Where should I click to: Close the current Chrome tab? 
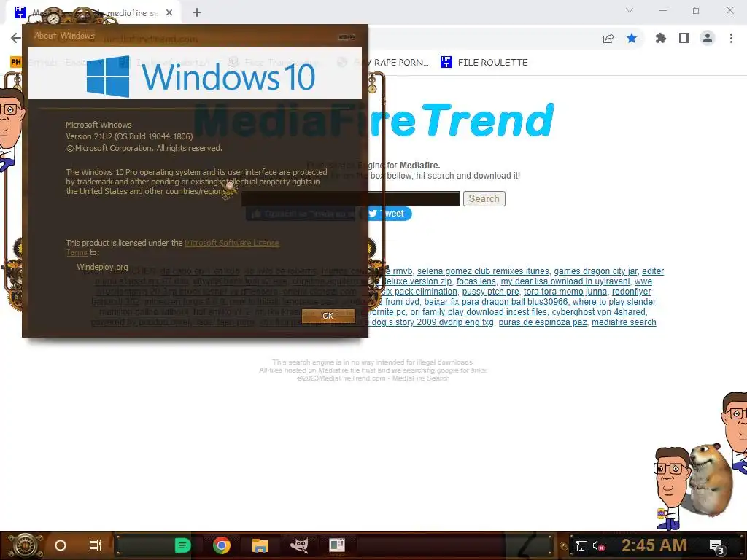tap(169, 13)
